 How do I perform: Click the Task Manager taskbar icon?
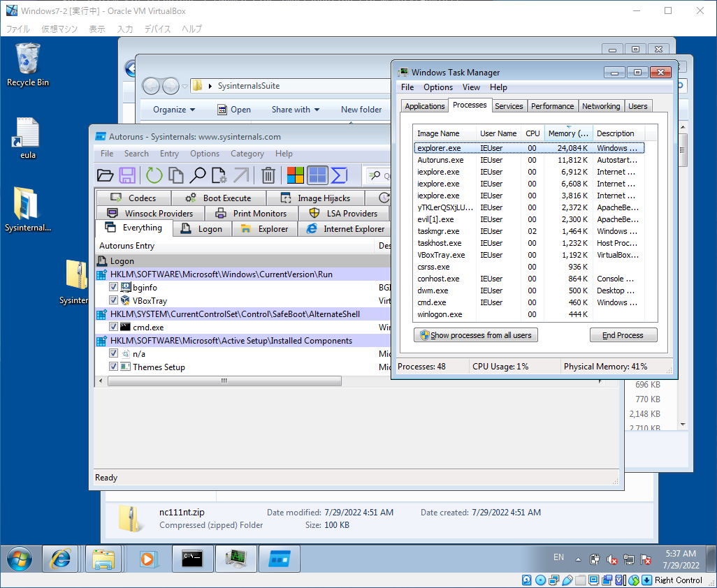(236, 559)
